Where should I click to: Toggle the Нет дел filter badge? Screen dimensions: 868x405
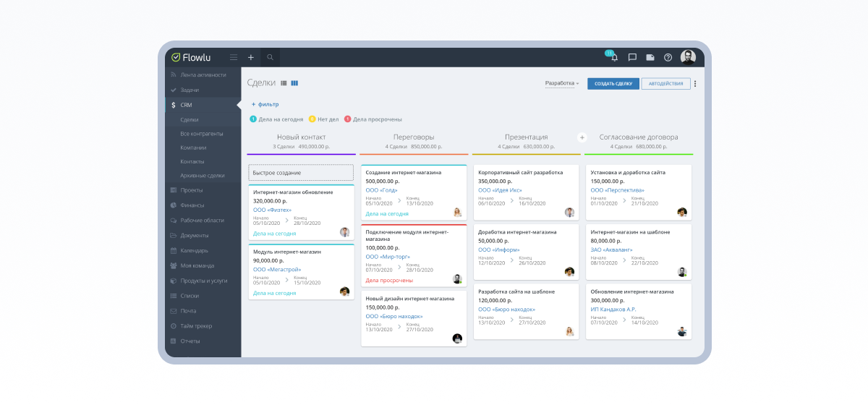click(323, 119)
